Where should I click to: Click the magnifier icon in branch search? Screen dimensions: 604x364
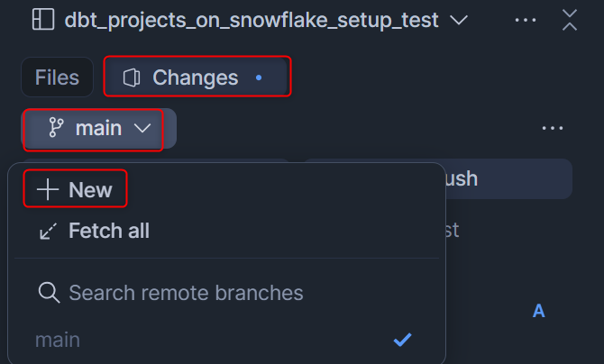click(x=49, y=293)
